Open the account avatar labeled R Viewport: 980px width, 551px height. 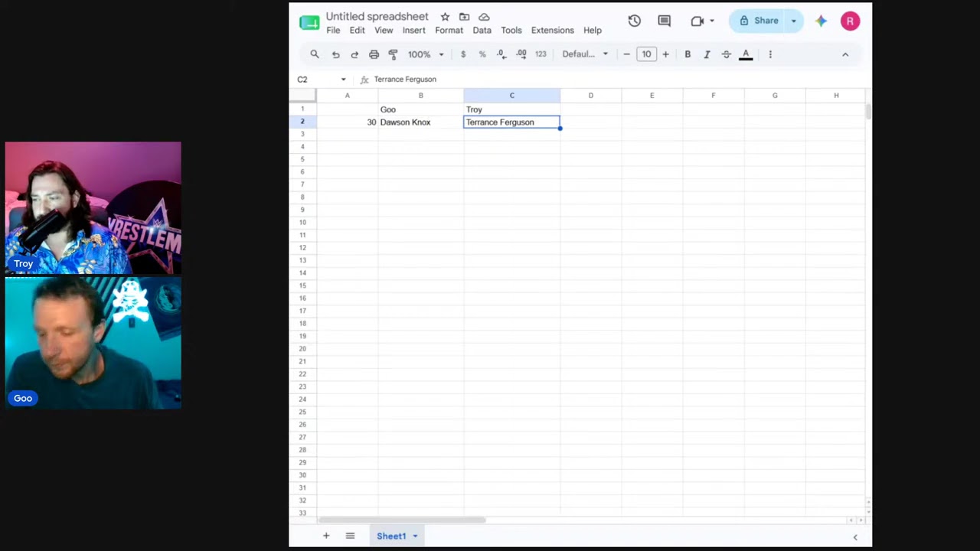click(850, 21)
